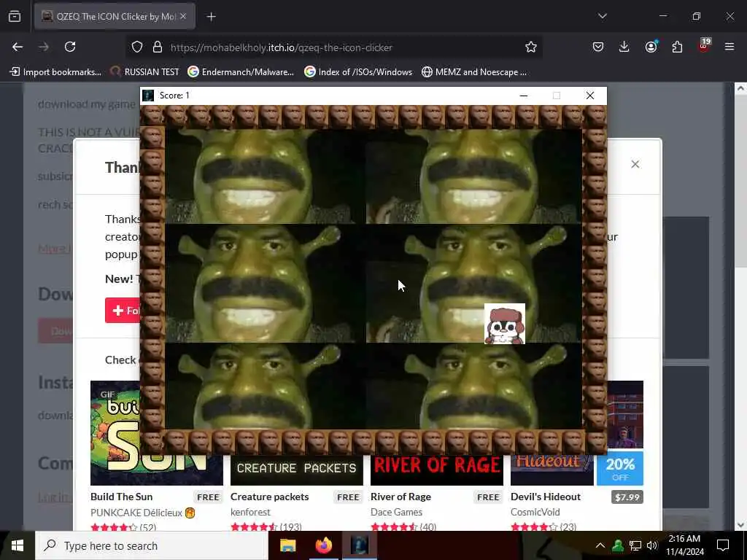Click the game window icon in title bar
Image resolution: width=747 pixels, height=560 pixels.
point(148,96)
